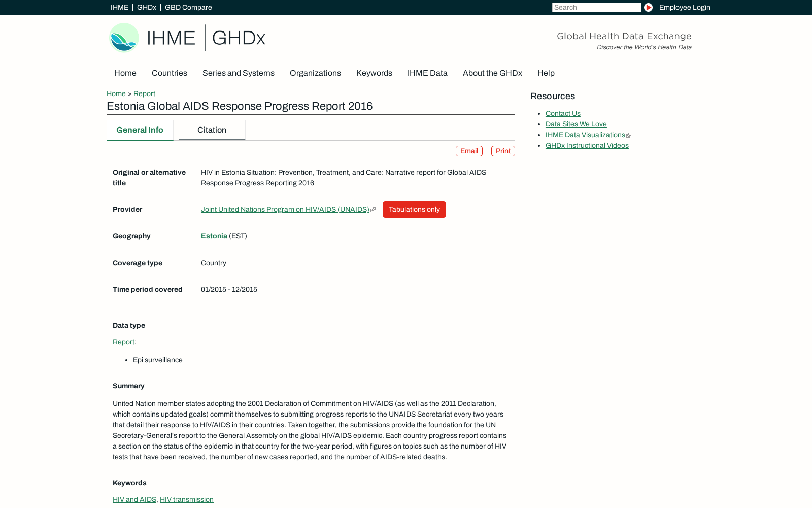Open the Keywords menu item
This screenshot has height=508, width=812.
[x=374, y=73]
